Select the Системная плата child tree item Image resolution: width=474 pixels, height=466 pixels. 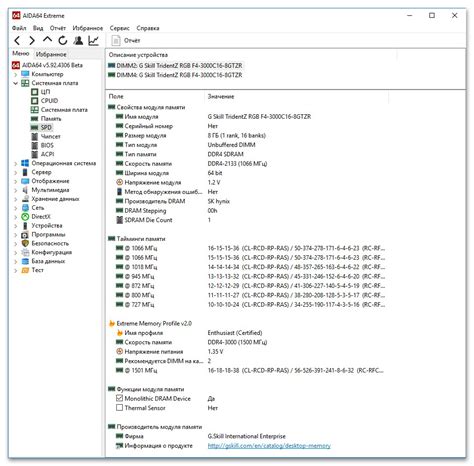click(59, 110)
